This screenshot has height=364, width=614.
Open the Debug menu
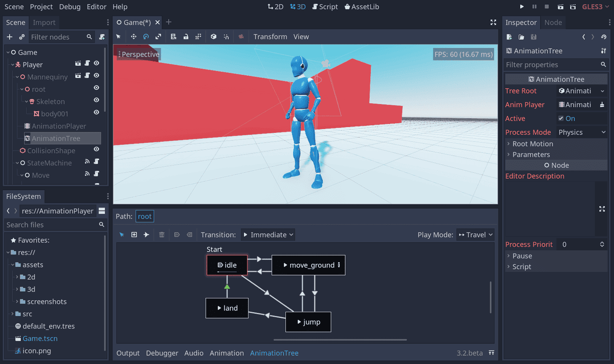pos(70,7)
